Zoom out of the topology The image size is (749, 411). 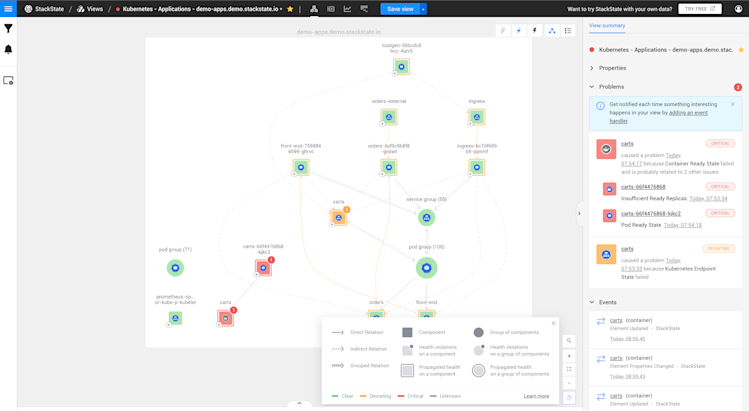569,382
